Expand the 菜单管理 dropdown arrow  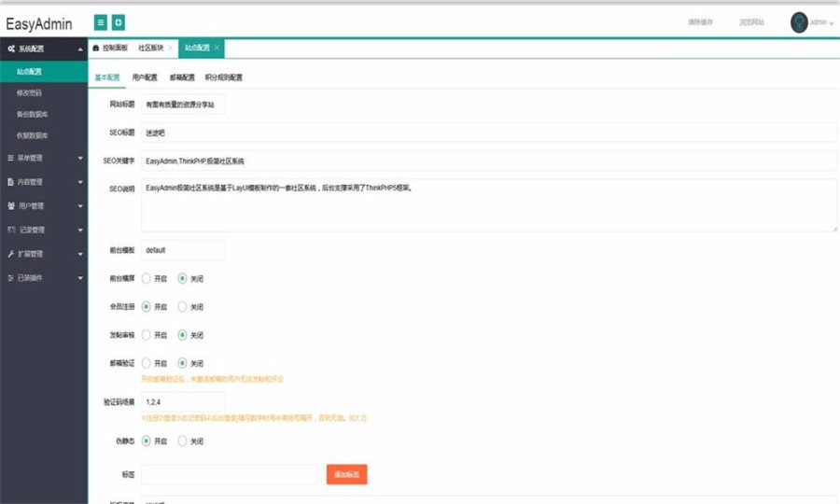(80, 158)
